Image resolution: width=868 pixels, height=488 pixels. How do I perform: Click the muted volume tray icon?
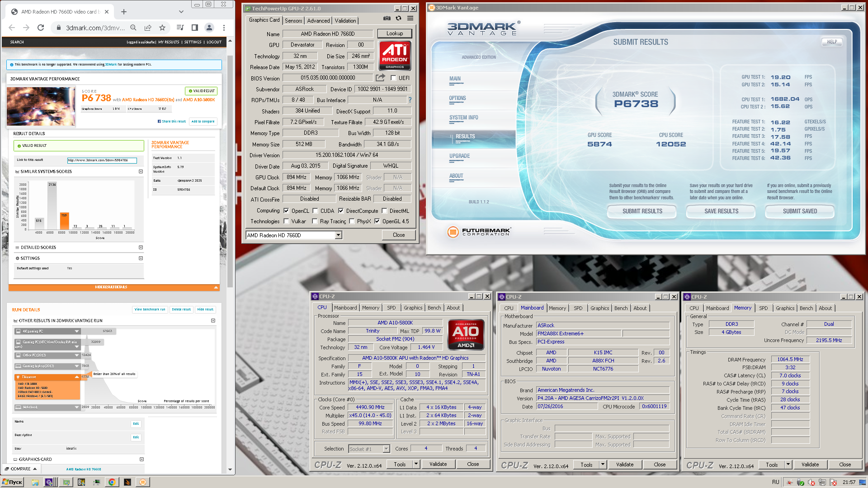pyautogui.click(x=811, y=483)
